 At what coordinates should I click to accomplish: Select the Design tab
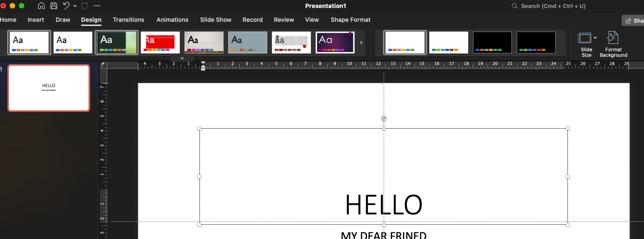click(91, 20)
